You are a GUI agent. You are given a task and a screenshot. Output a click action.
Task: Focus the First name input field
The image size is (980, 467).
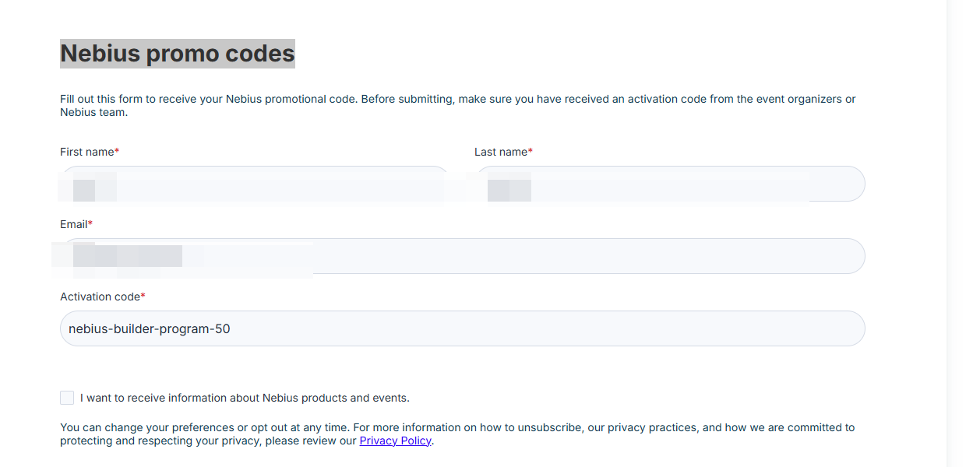tap(256, 184)
